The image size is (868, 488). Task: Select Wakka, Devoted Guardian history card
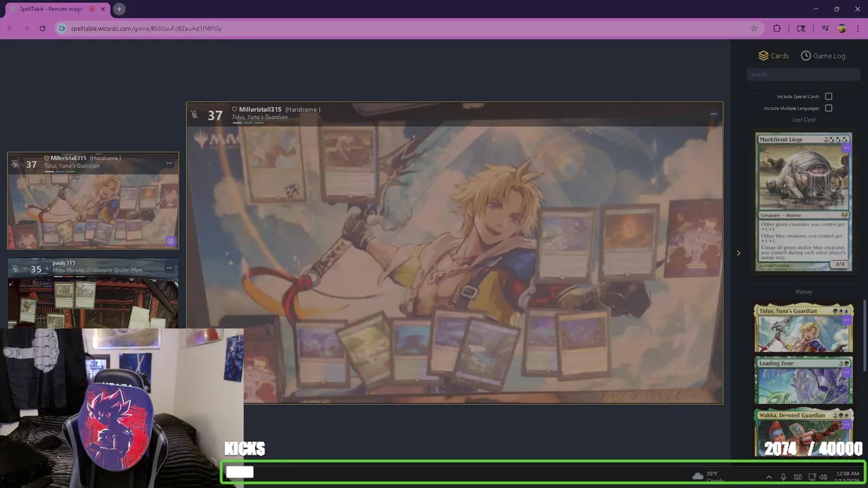pyautogui.click(x=804, y=432)
